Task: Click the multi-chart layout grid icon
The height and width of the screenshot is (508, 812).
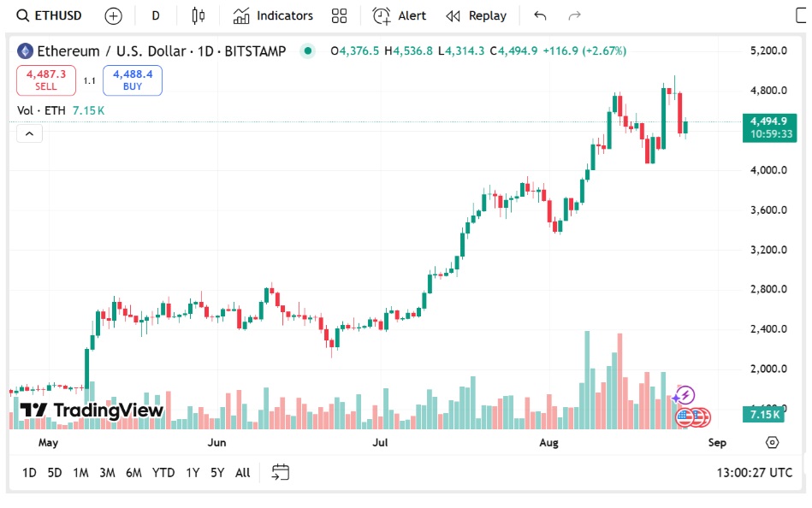Action: (339, 15)
